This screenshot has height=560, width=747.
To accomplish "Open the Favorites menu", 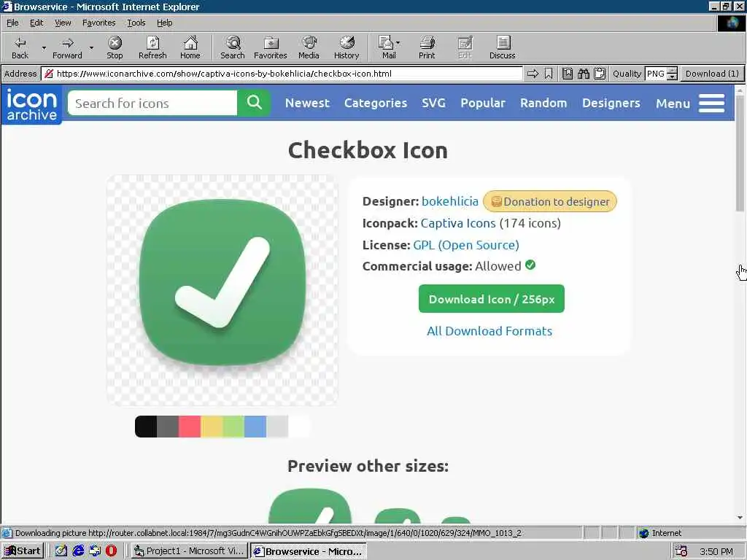I will pos(98,23).
